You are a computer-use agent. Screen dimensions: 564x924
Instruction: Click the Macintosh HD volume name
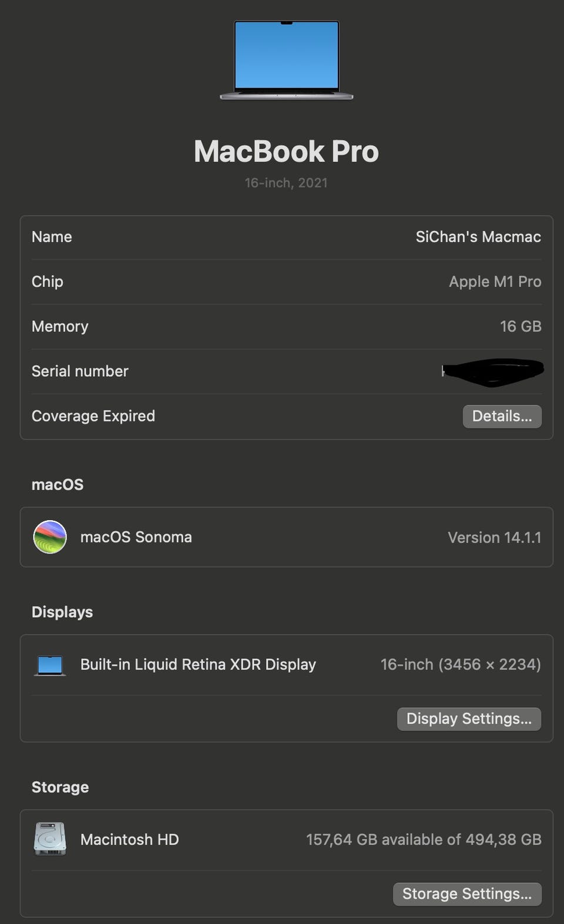(x=129, y=839)
